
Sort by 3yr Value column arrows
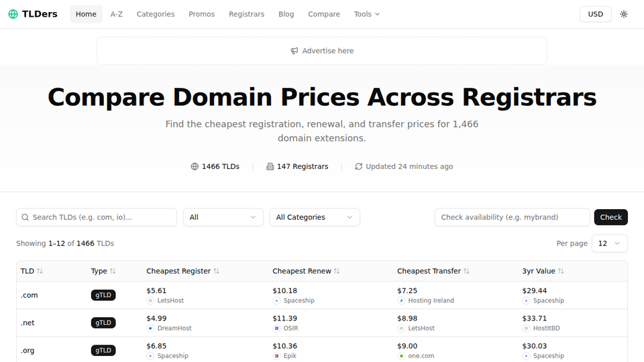[x=561, y=271]
